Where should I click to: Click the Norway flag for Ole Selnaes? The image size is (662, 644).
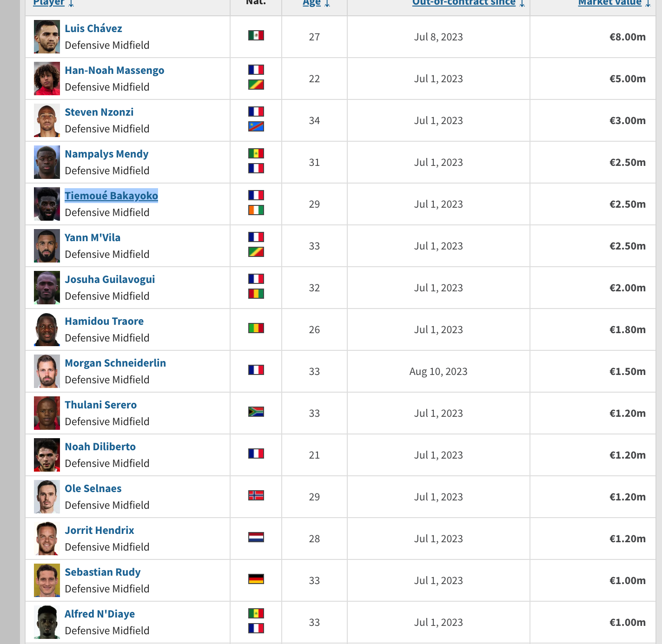click(256, 495)
